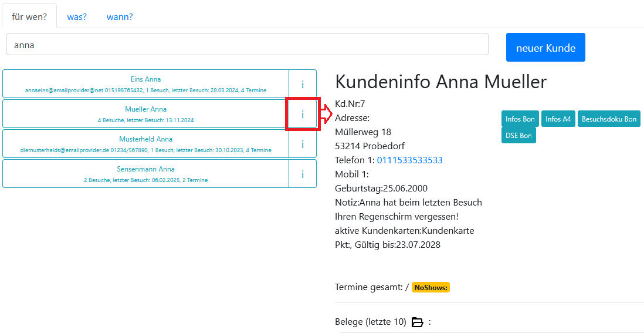Click the Telefon 1 number link

coord(409,160)
